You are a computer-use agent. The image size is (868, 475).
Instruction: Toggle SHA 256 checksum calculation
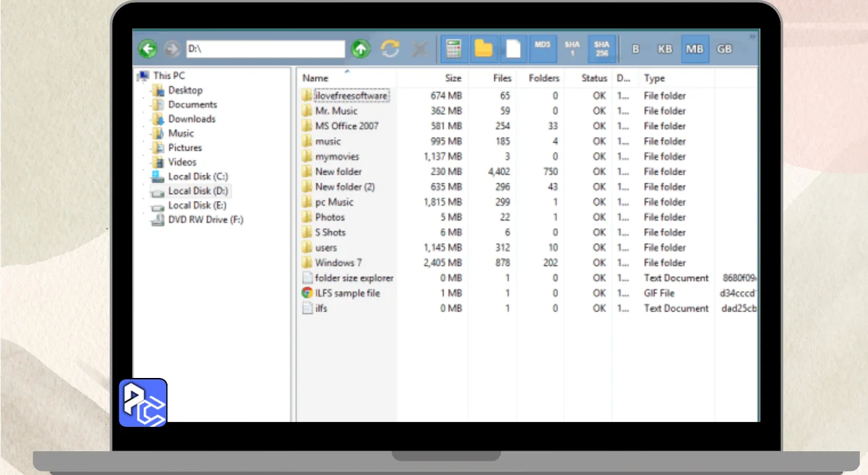click(x=602, y=49)
